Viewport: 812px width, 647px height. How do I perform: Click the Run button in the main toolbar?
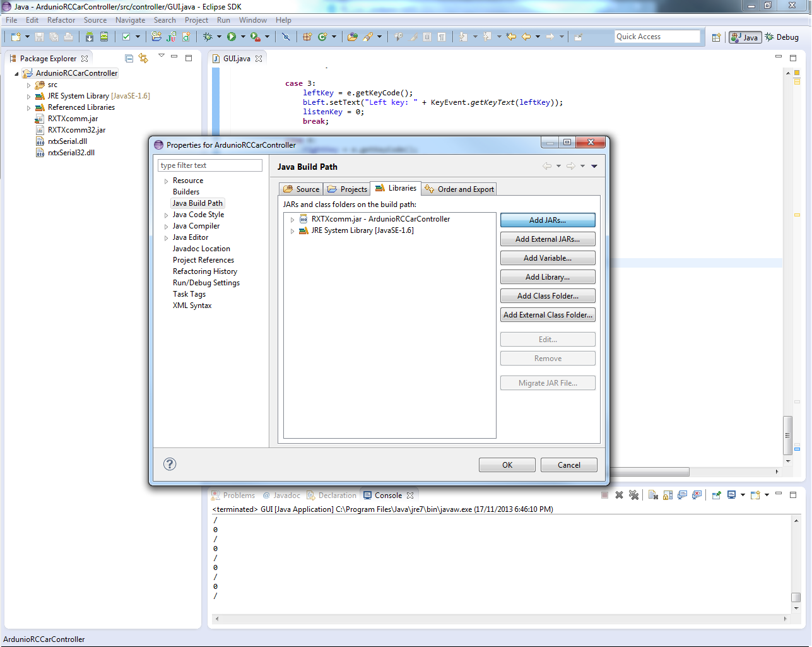[232, 37]
